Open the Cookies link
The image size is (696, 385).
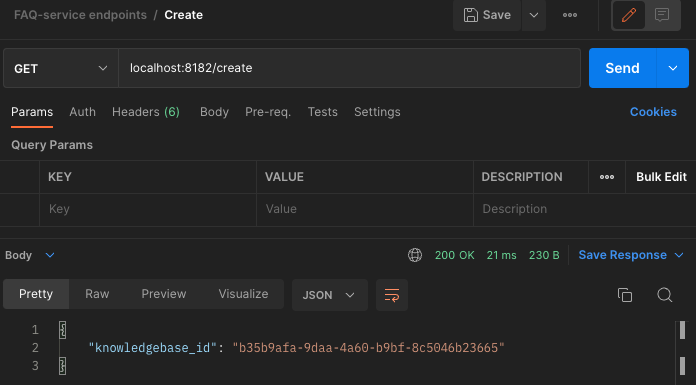coord(653,112)
